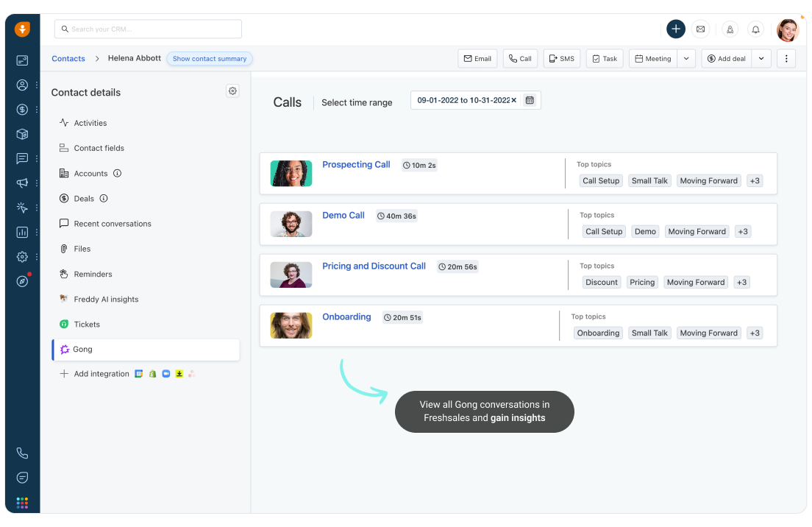812x527 pixels.
Task: Open the calendar date picker icon
Action: tap(530, 100)
